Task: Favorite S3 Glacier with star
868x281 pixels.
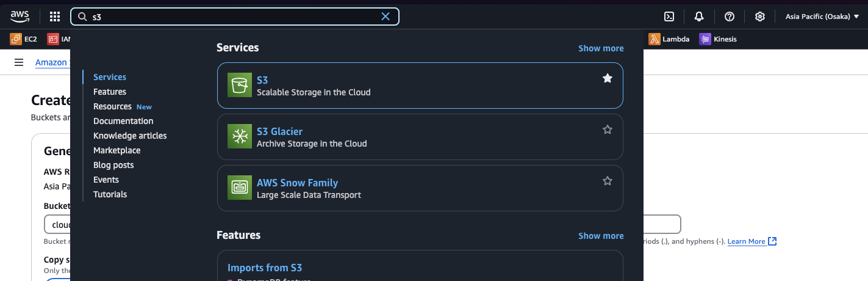Action: [x=607, y=130]
